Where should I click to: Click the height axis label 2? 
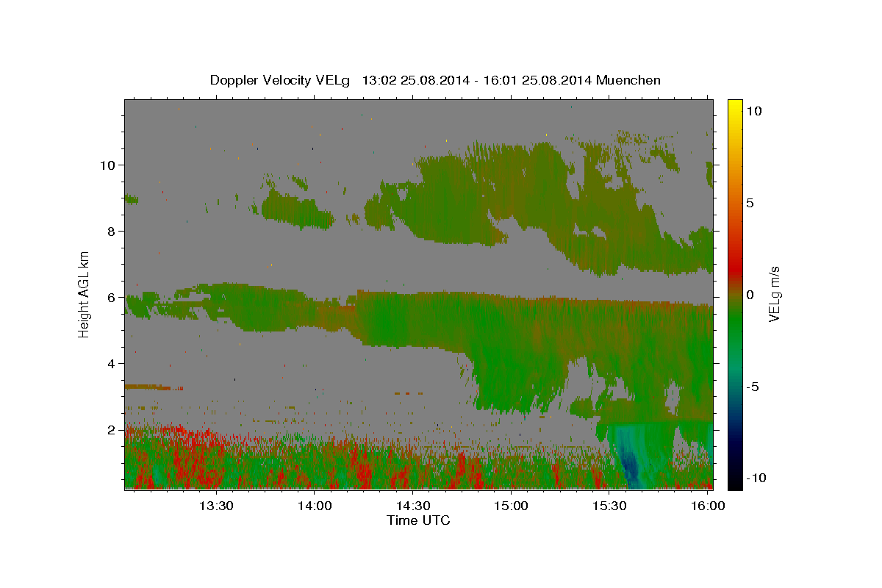pyautogui.click(x=112, y=430)
